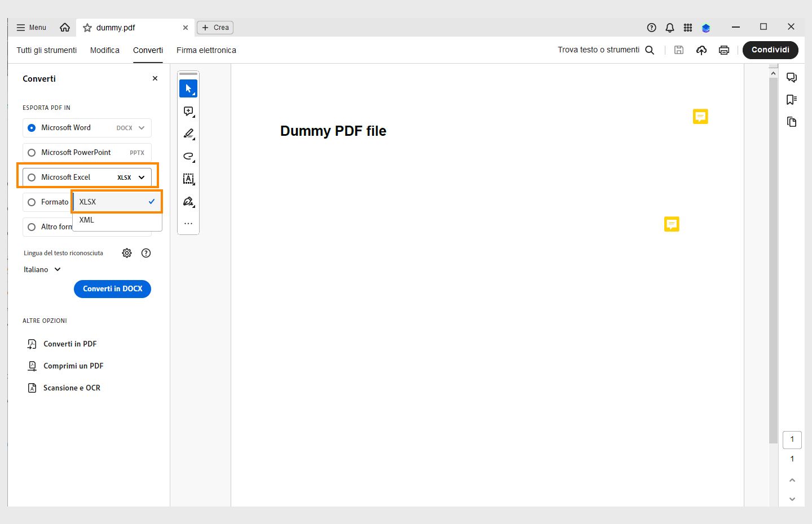Print the dummy.pdf document
The height and width of the screenshot is (524, 812).
pos(724,50)
